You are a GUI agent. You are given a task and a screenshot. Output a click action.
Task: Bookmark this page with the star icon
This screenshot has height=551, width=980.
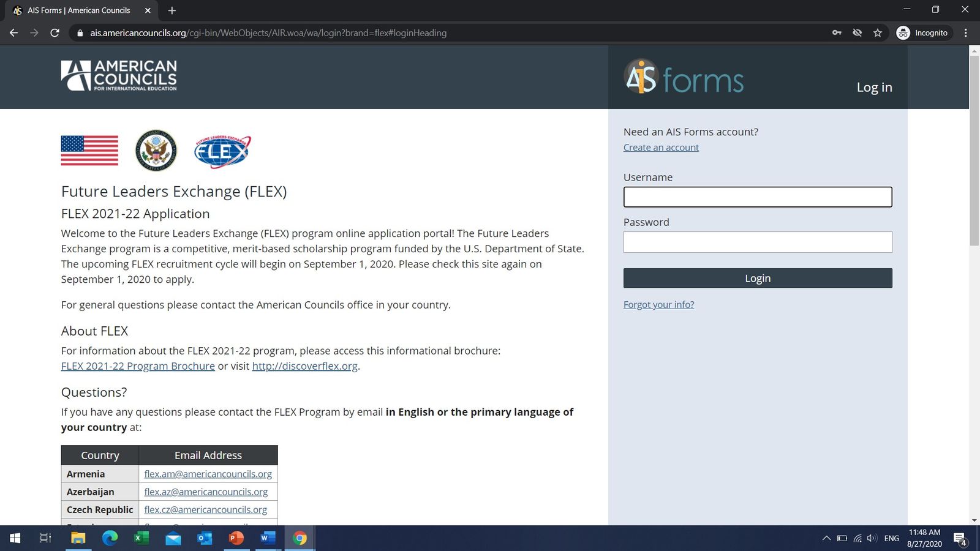click(878, 33)
